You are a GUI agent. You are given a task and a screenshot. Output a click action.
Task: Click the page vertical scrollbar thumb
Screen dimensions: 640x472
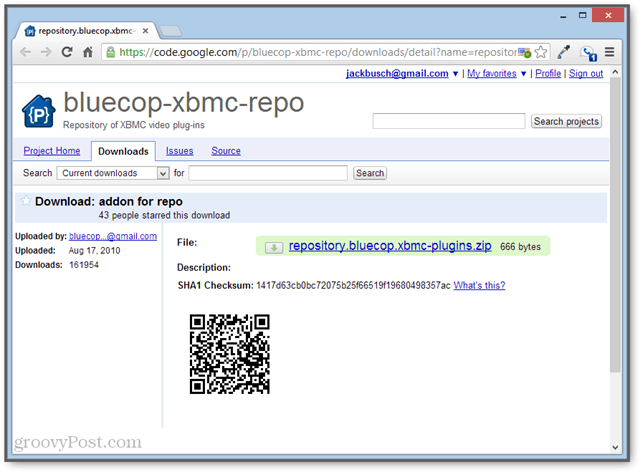615,225
